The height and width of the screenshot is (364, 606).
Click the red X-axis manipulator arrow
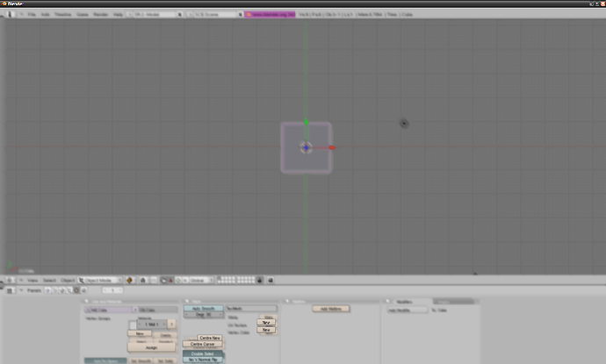point(332,147)
